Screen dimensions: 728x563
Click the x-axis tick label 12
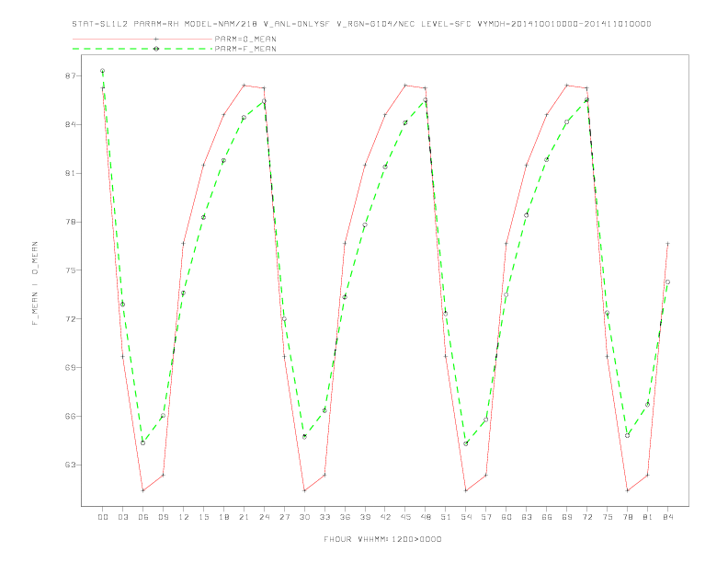point(184,517)
